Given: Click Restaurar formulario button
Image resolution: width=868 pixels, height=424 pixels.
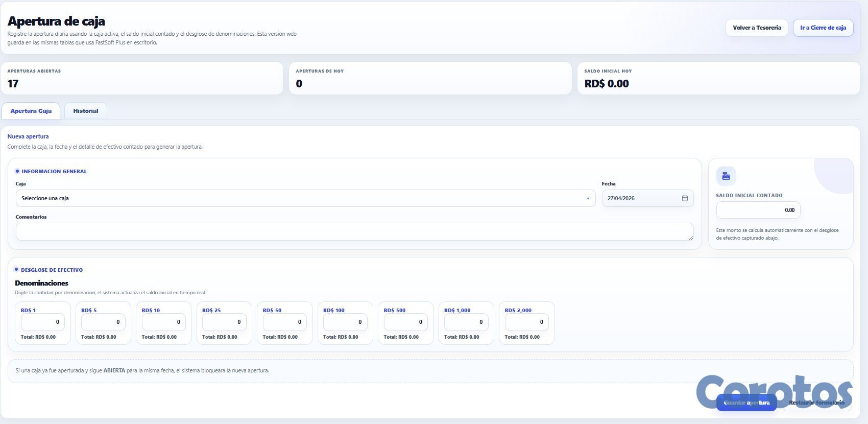Looking at the screenshot, I should click(x=816, y=403).
